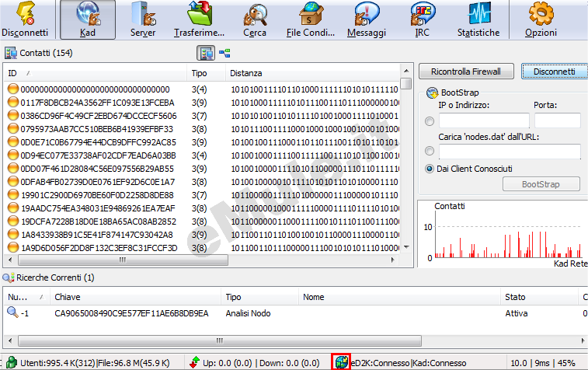Select contact 19AADC754EA348031E94869261EA7EAF

[x=98, y=208]
